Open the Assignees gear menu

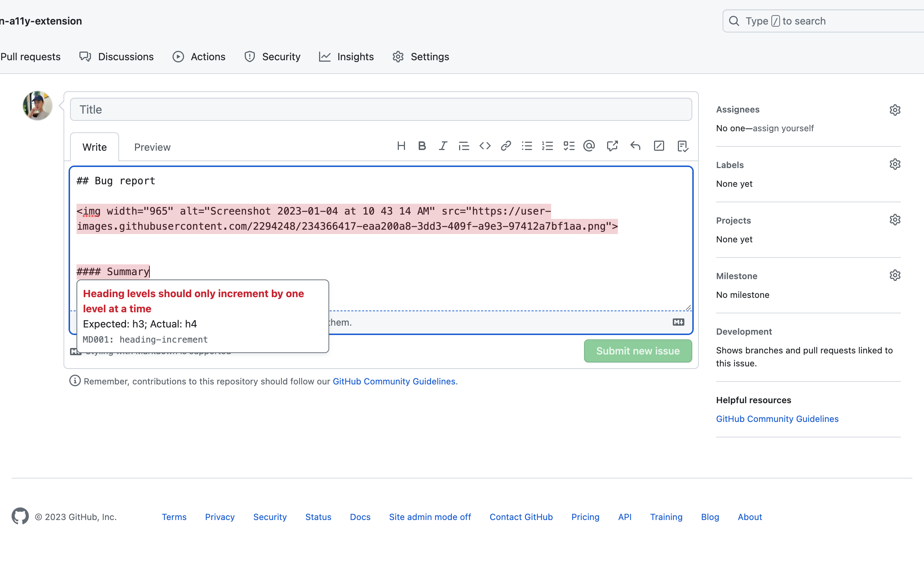pyautogui.click(x=895, y=110)
